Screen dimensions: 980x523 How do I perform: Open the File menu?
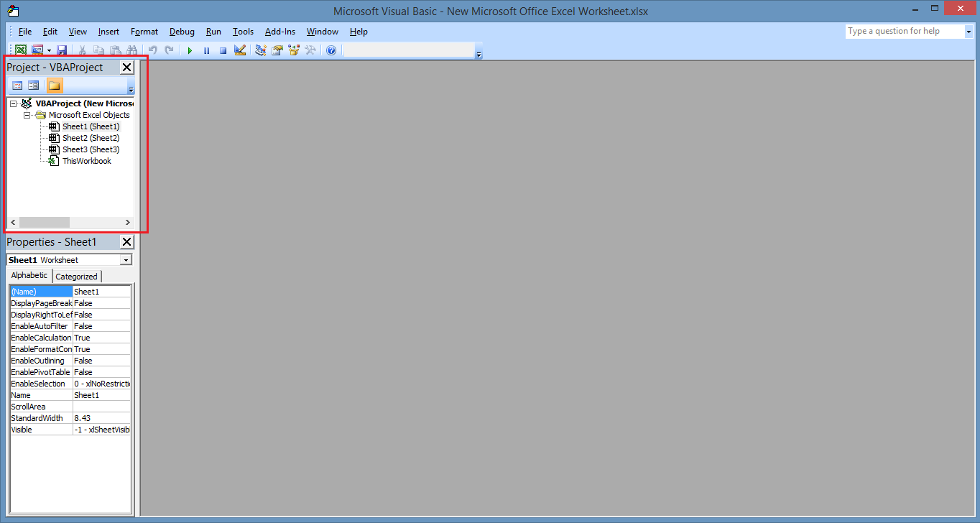point(25,32)
